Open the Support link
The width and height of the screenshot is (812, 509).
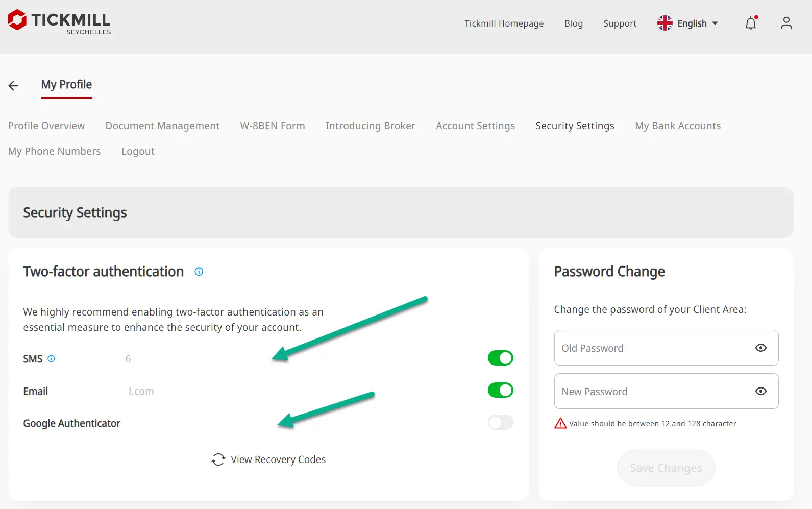coord(620,23)
